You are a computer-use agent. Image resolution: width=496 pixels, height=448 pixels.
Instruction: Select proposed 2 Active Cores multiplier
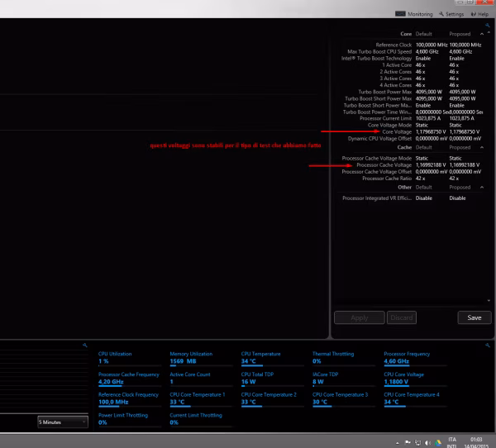[454, 72]
